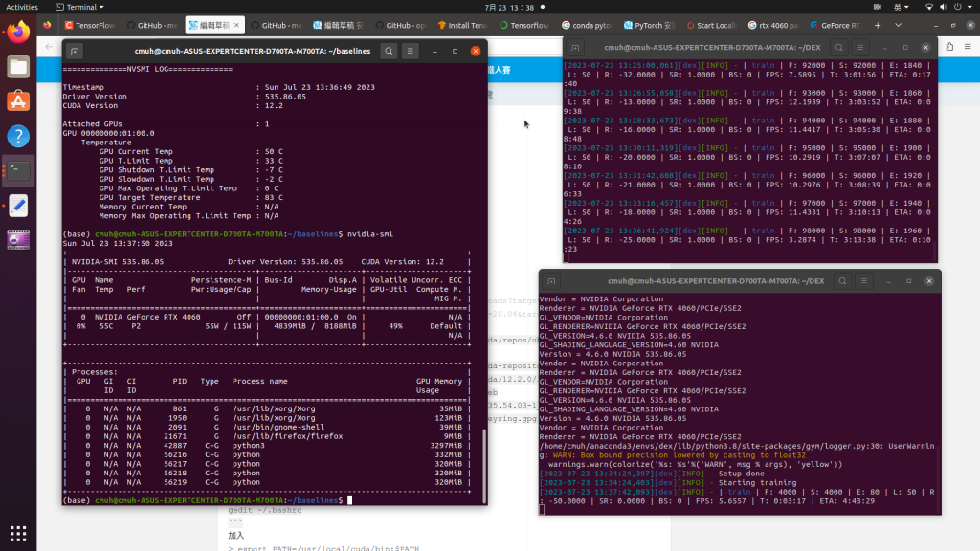Expand the Firefox list all tabs chevron
Viewport: 980px width, 551px height.
pos(898,26)
